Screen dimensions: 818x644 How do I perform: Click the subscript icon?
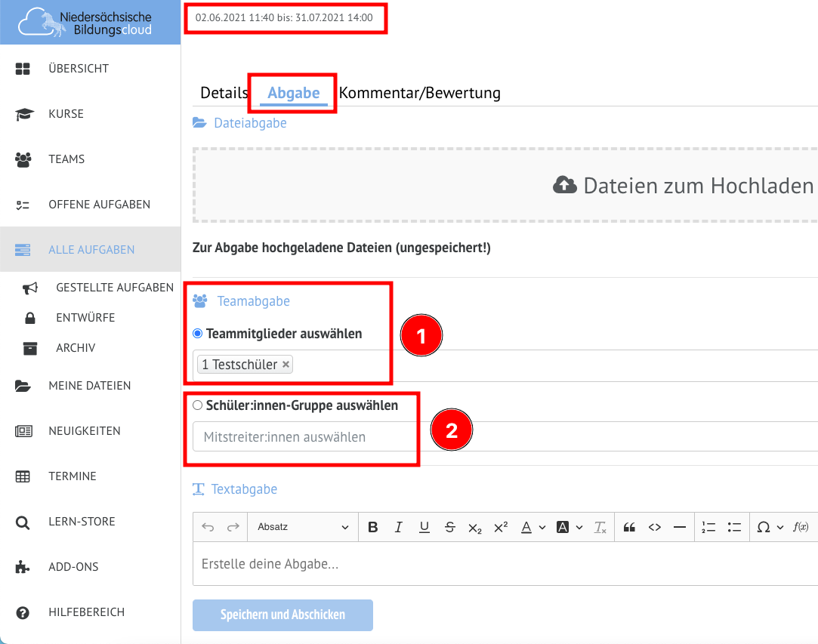474,527
